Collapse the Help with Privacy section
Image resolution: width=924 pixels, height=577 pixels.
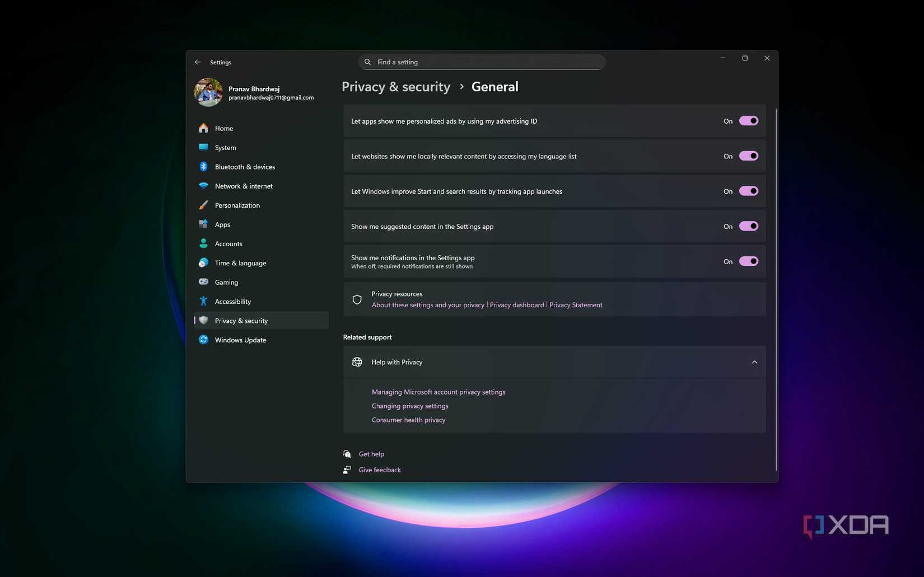754,362
